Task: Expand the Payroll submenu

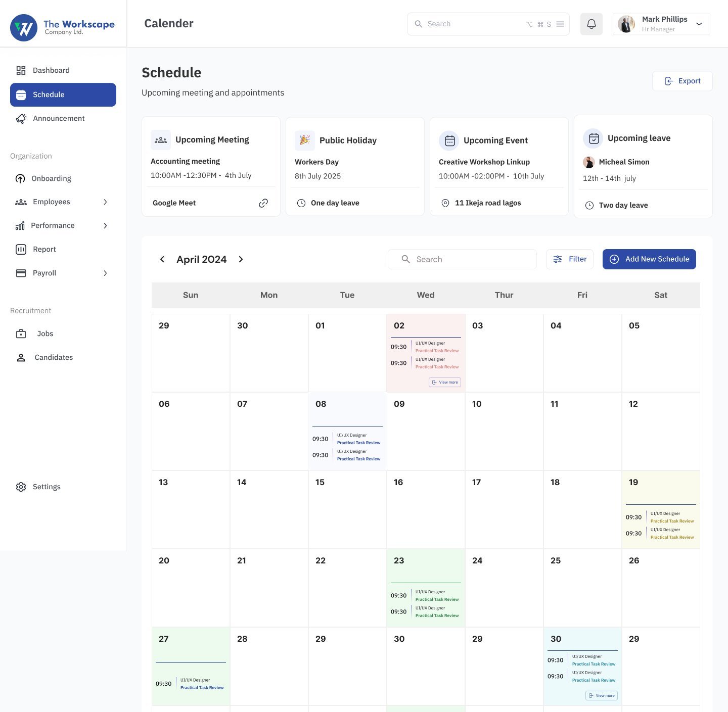Action: coord(105,273)
